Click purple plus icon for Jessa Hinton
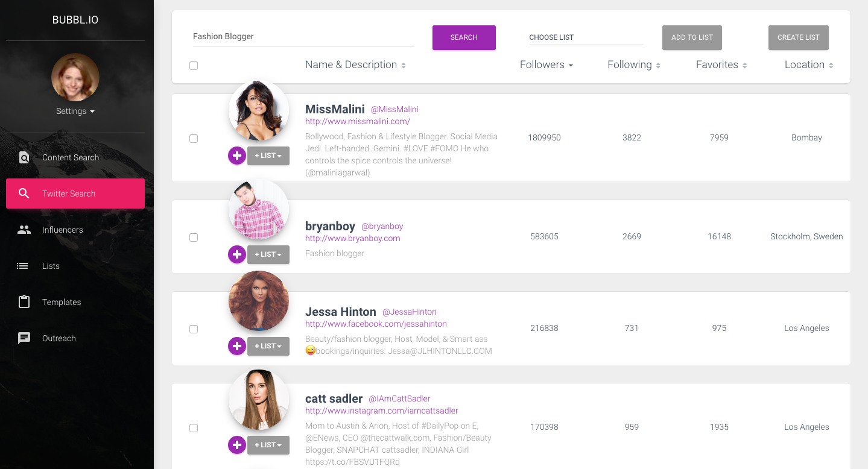868x469 pixels. 237,346
